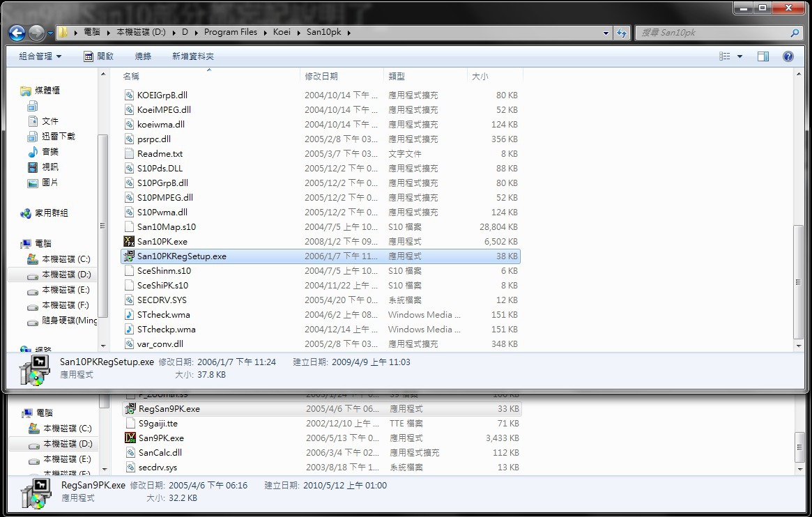Click the SECDRV.SYS system file icon

[129, 300]
